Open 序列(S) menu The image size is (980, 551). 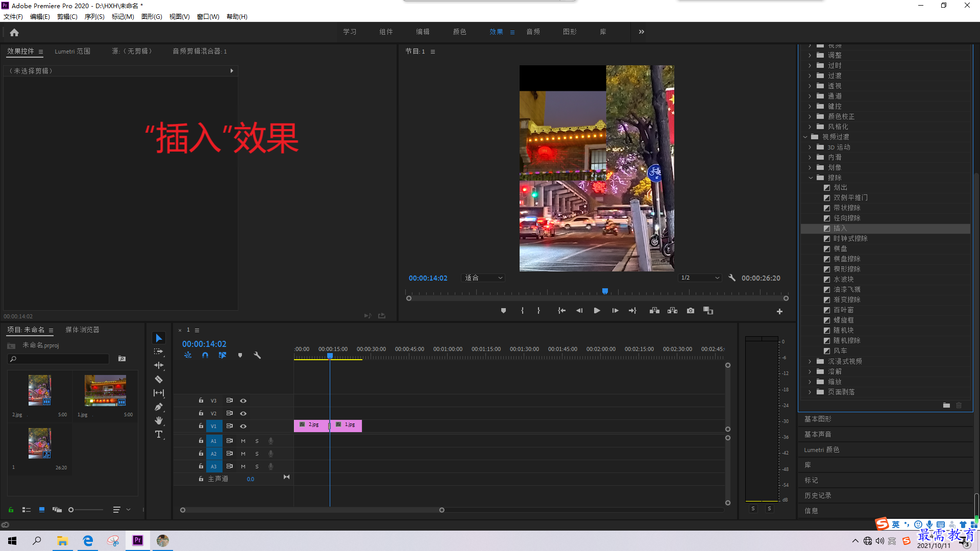click(x=94, y=17)
